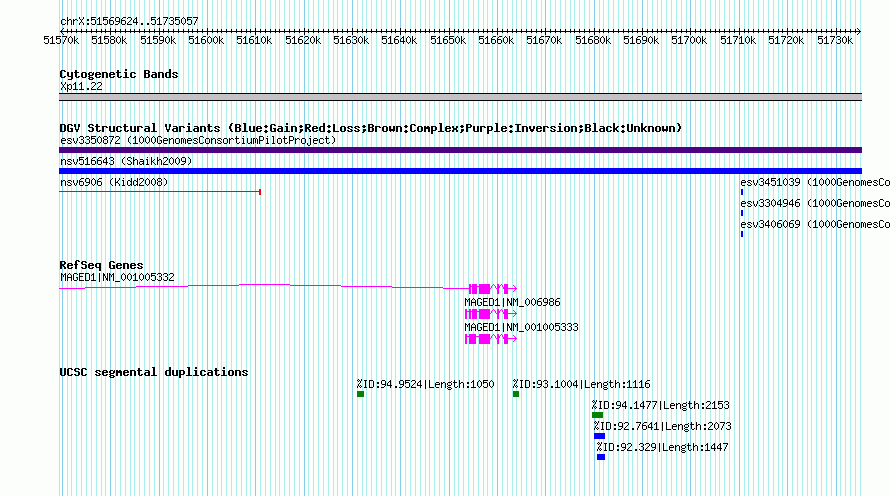The width and height of the screenshot is (890, 496).
Task: Select the small blue esv3304946 marker
Action: pos(742,213)
